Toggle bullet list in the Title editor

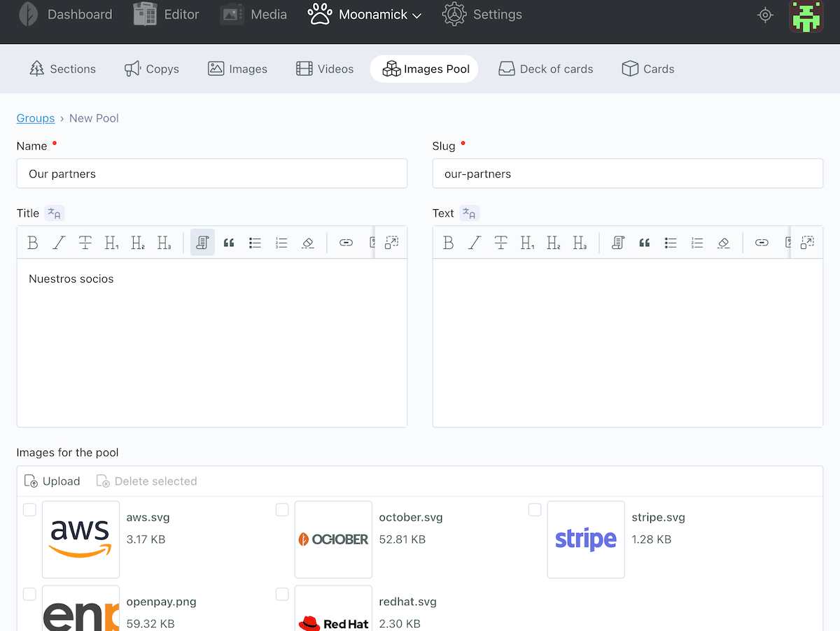[255, 243]
